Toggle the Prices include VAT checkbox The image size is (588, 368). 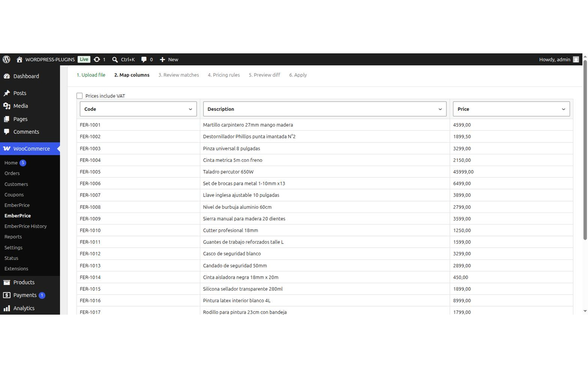point(79,96)
